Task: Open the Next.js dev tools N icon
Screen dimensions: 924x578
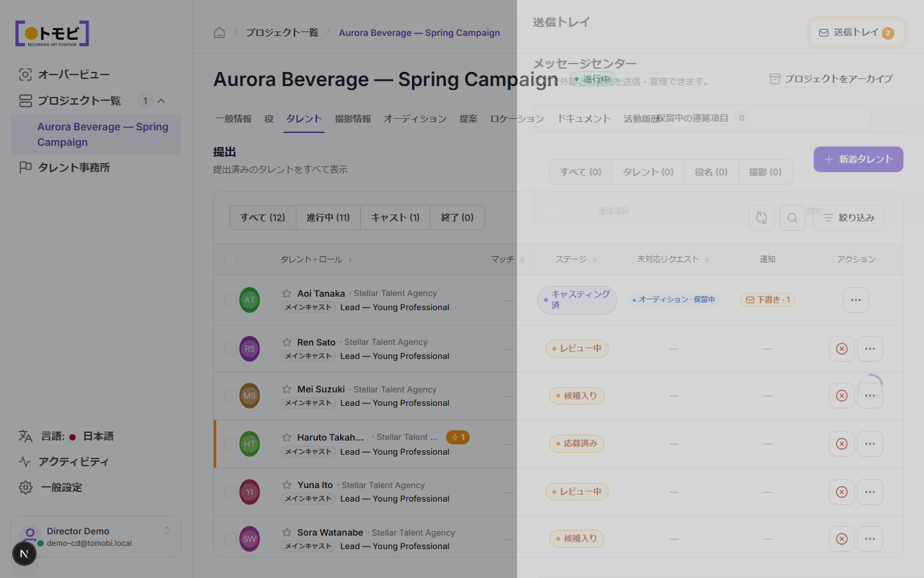Action: point(24,554)
